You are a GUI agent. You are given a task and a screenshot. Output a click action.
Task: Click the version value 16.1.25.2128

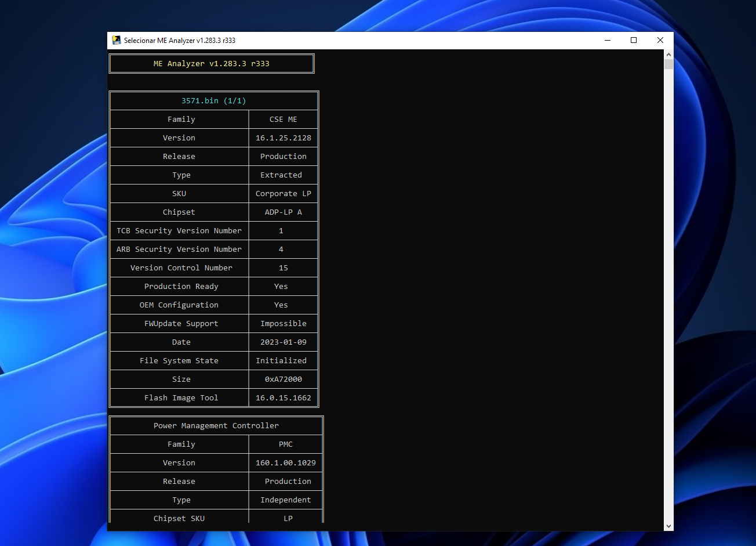(x=283, y=138)
